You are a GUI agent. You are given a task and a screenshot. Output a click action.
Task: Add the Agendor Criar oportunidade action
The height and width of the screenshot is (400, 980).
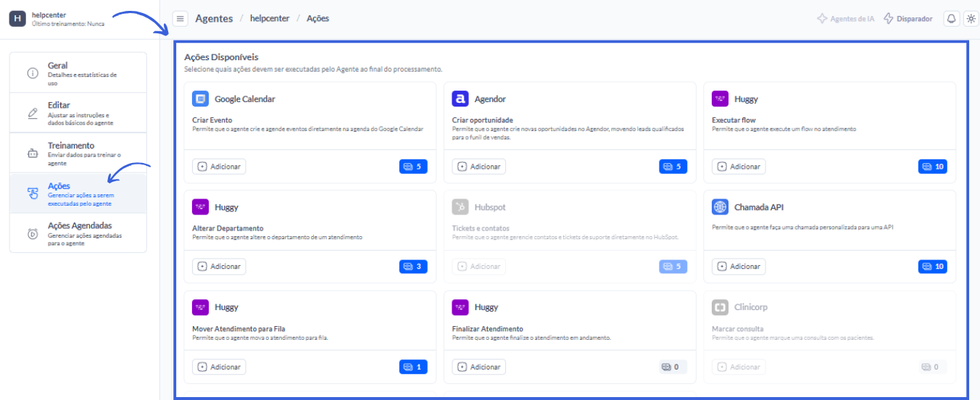(x=479, y=167)
